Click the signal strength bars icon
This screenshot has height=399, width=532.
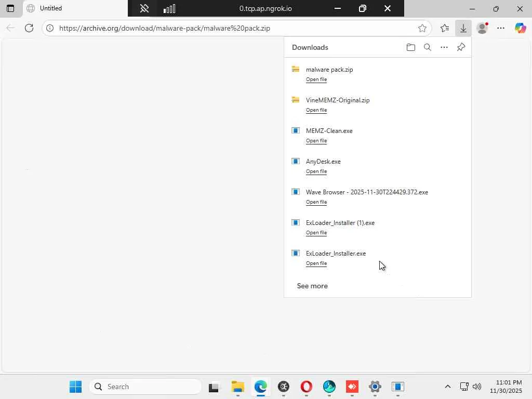pos(169,8)
